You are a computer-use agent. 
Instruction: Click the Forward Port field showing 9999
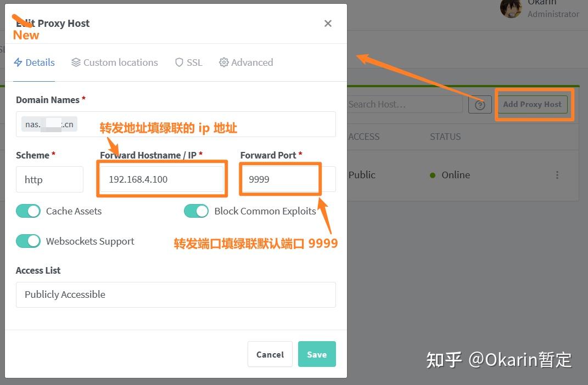tap(279, 179)
